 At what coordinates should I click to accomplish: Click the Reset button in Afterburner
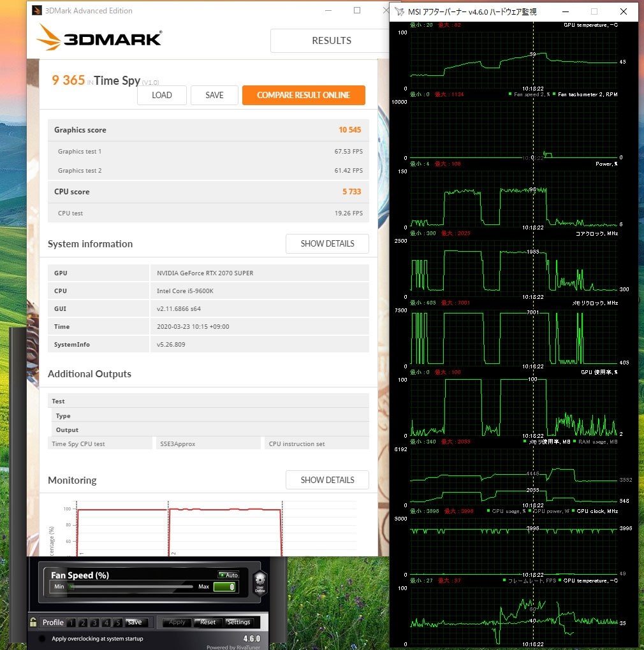(208, 622)
